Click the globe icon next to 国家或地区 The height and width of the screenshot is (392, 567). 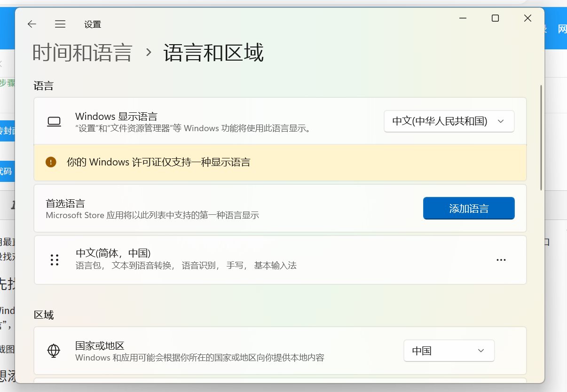click(x=54, y=351)
